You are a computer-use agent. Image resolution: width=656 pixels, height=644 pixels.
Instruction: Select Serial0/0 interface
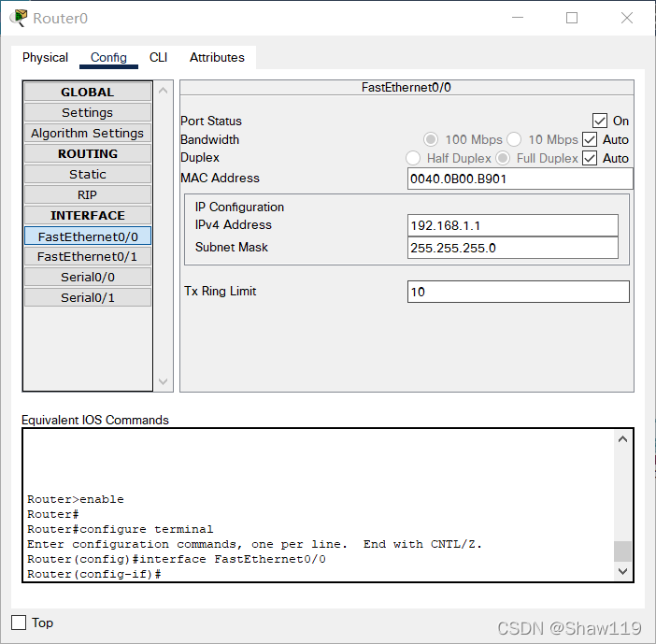pyautogui.click(x=88, y=277)
